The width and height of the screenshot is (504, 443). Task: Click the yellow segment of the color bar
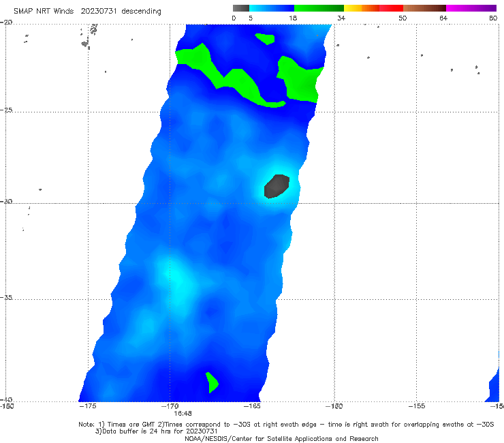pyautogui.click(x=353, y=8)
